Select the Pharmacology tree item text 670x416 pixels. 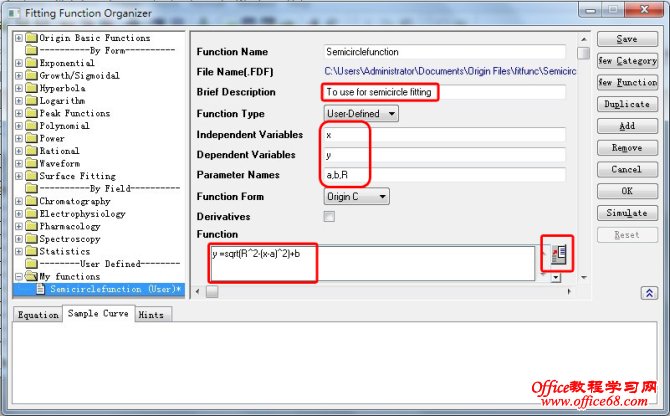70,226
